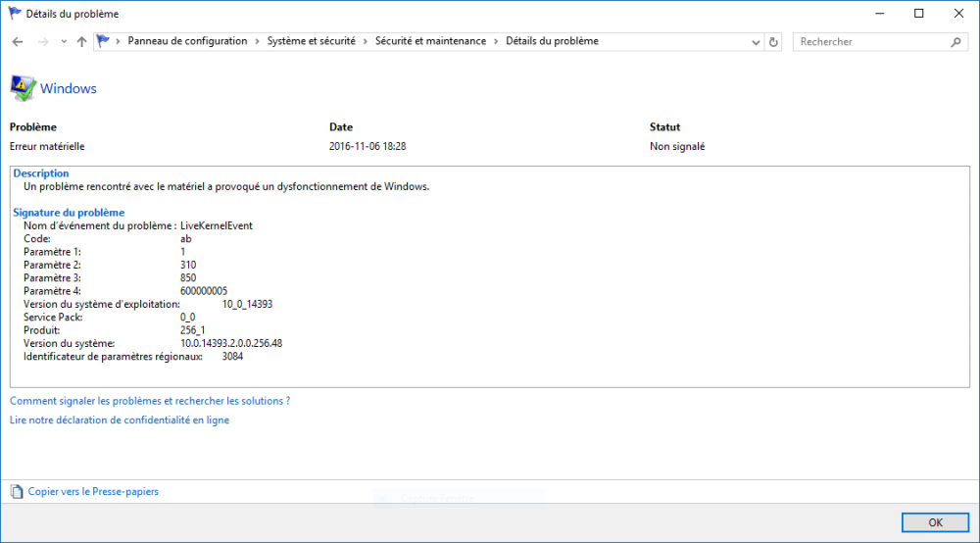Screen dimensions: 980x543
Task: Open Système et sécurité breadcrumb
Action: [312, 41]
